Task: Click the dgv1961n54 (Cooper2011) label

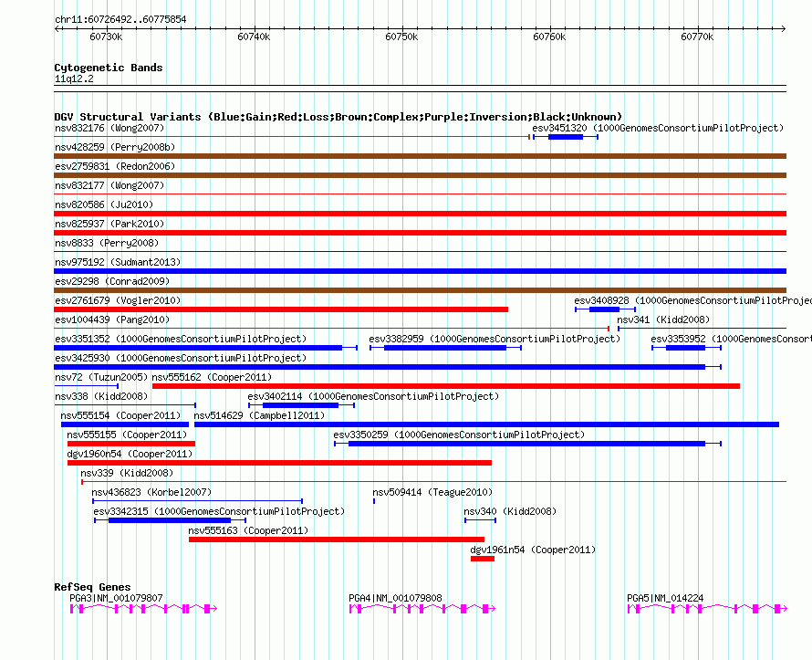Action: pos(533,550)
